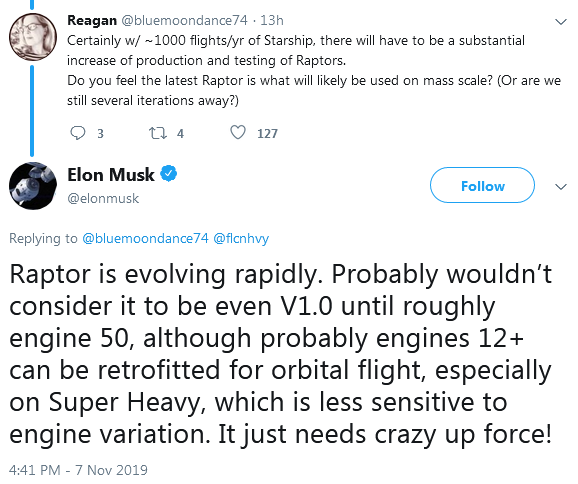Click Elon Musk display name
578x484 pixels.
point(111,175)
